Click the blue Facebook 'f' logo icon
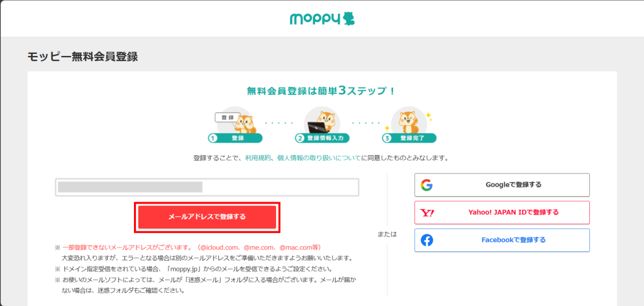This screenshot has width=644, height=306. point(427,240)
